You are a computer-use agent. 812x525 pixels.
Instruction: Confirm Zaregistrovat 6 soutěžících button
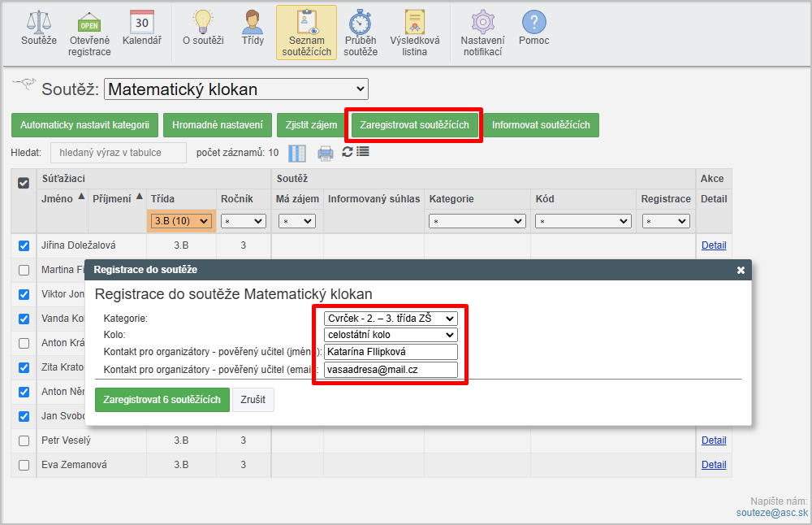tap(162, 400)
